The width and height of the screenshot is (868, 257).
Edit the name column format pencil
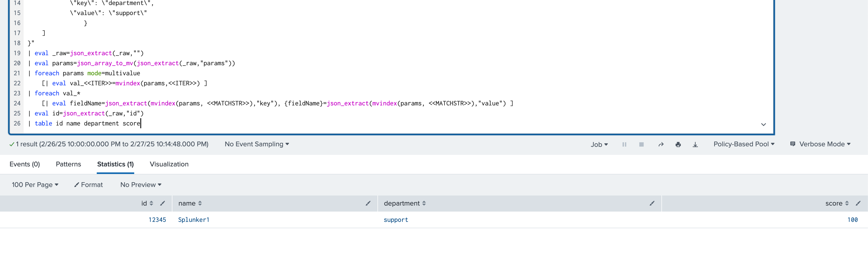tap(368, 203)
